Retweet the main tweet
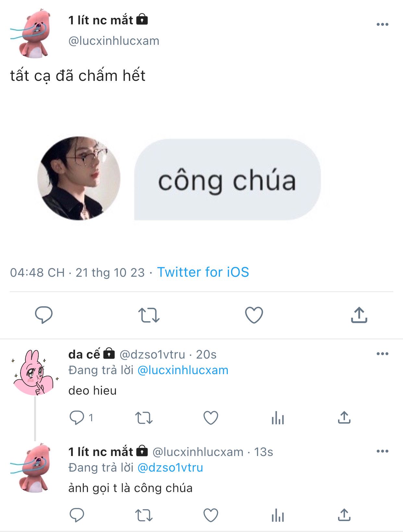The width and height of the screenshot is (403, 532). pyautogui.click(x=149, y=315)
